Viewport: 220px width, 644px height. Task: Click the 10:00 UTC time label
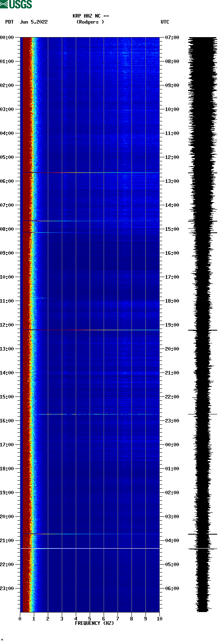tap(172, 109)
